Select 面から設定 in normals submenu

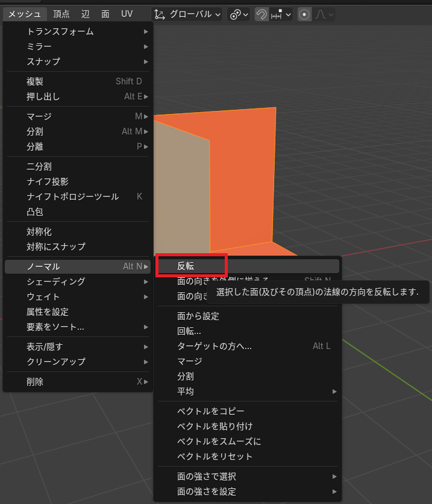pyautogui.click(x=198, y=316)
